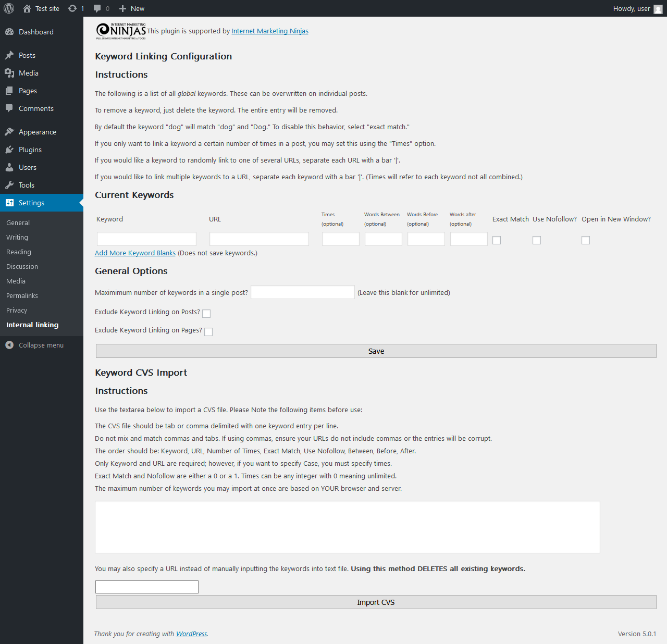This screenshot has width=667, height=644.
Task: Click the Appearance brush icon
Action: (9, 132)
